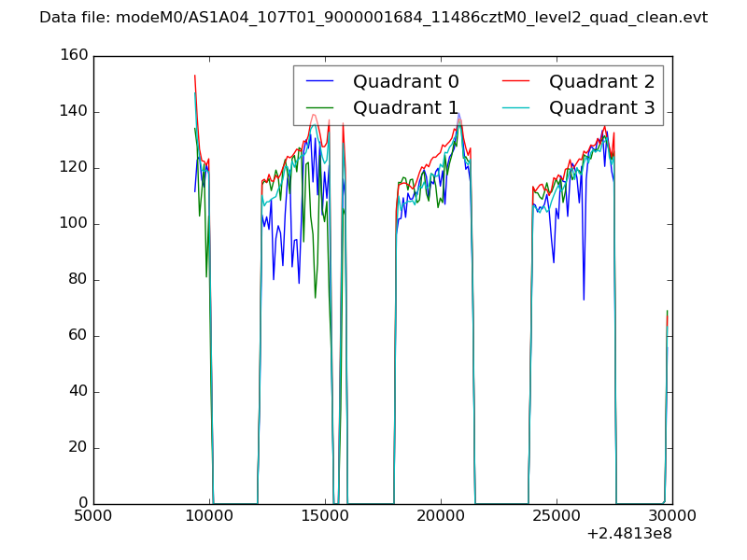747x560 pixels.
Task: Select the Quadrant 3 legend label
Action: point(601,107)
